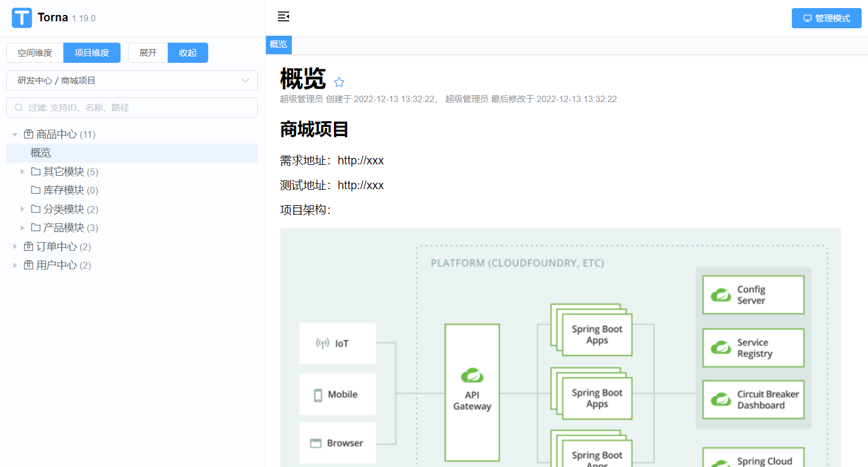Click the 概览 page title heading
This screenshot has width=868, height=467.
pos(303,78)
